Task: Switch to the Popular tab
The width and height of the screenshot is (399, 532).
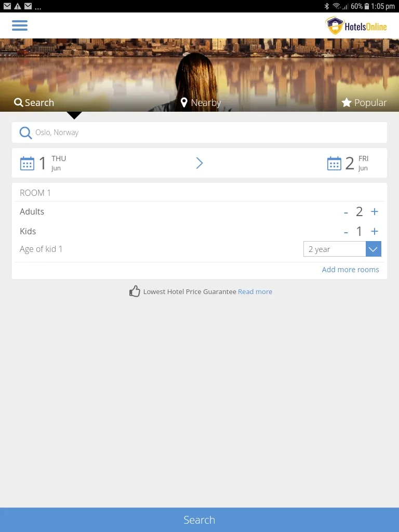Action: click(364, 102)
